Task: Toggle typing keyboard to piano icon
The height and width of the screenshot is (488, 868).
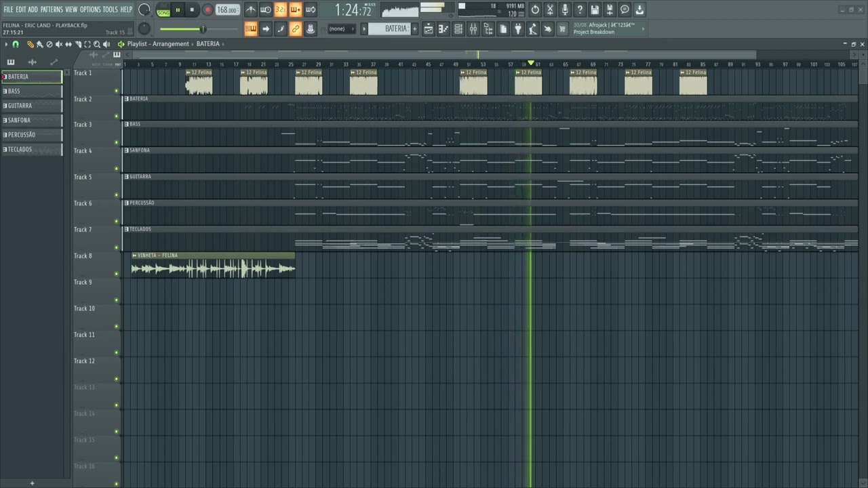Action: tap(251, 28)
